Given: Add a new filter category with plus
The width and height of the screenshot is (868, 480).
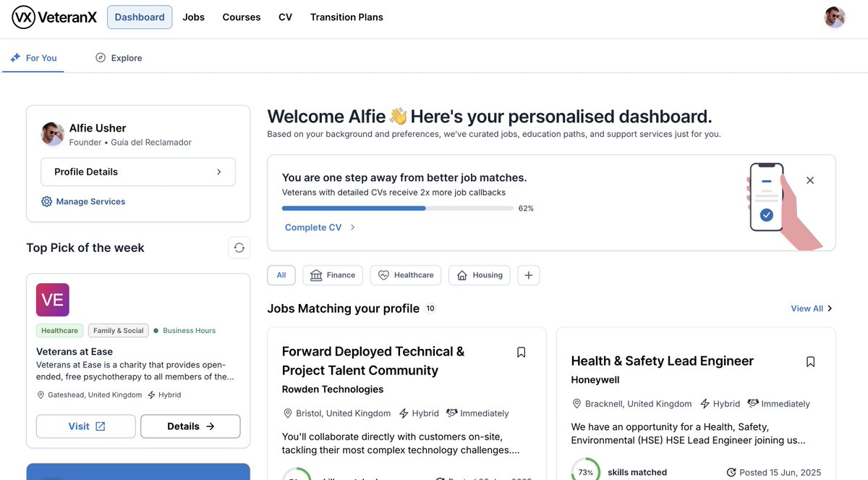Looking at the screenshot, I should [x=529, y=275].
